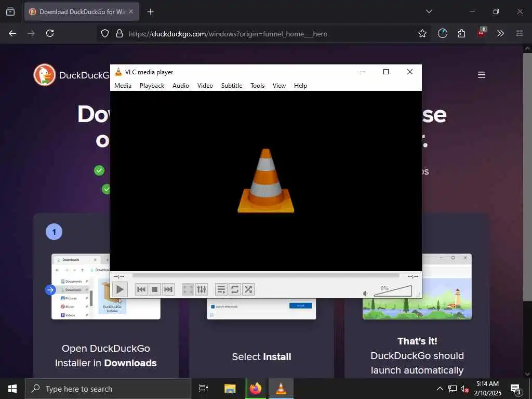Open File Explorer from taskbar

click(230, 389)
